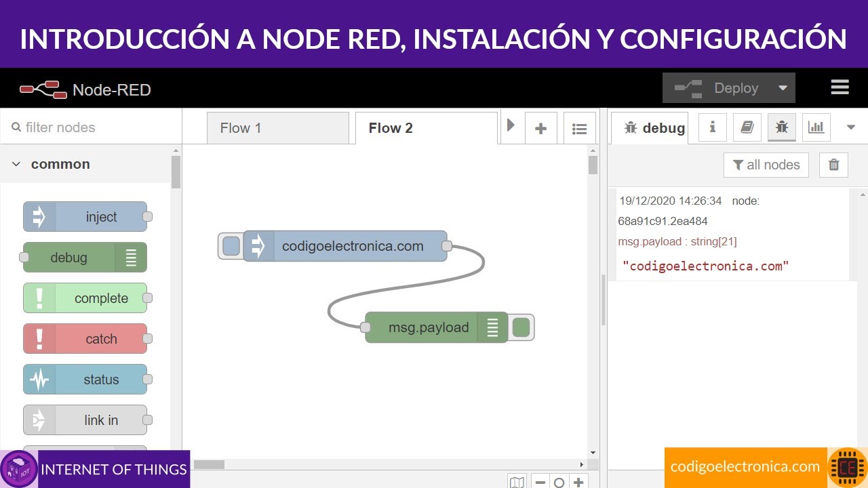Switch to the Flow 2 tab
Image resolution: width=868 pixels, height=488 pixels.
click(427, 128)
